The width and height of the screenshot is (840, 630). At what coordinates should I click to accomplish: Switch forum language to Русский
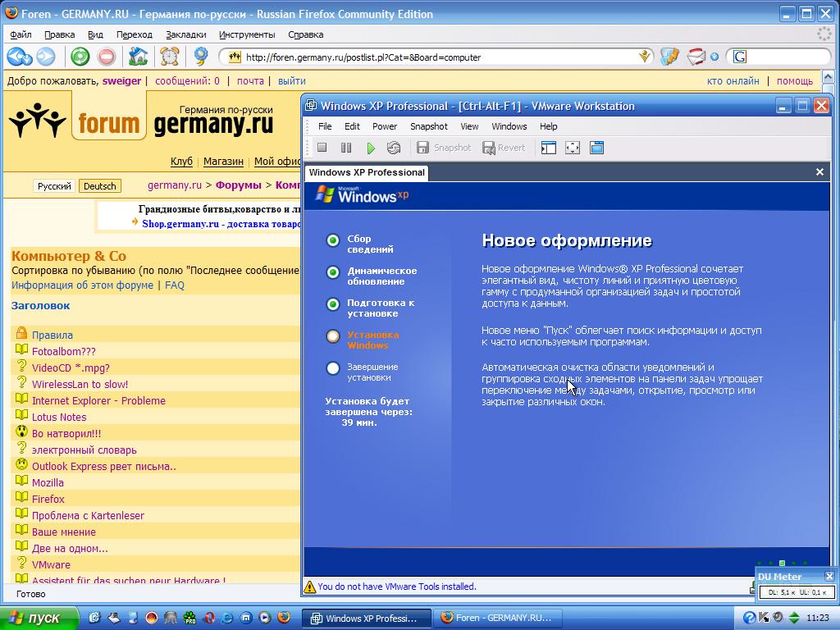pyautogui.click(x=54, y=186)
